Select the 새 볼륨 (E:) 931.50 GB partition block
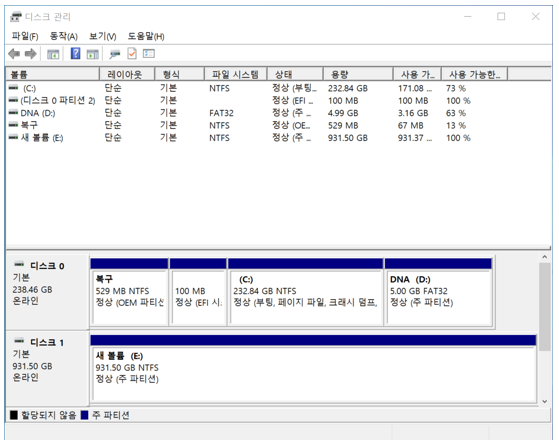 click(x=313, y=368)
